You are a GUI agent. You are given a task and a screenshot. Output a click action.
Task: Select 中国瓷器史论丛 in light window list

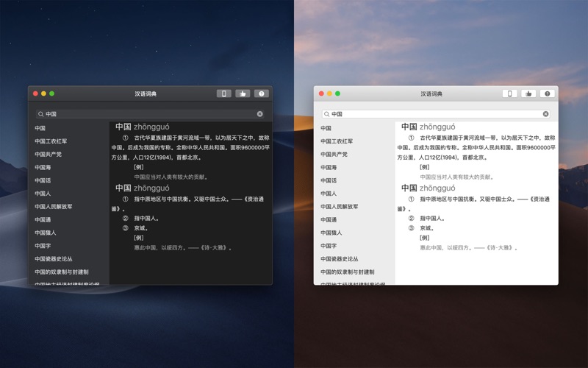click(x=340, y=259)
